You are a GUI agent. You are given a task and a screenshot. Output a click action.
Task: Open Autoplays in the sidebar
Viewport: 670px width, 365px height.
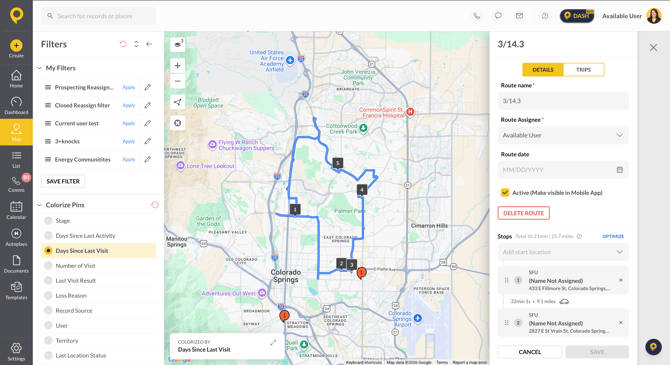click(x=16, y=237)
